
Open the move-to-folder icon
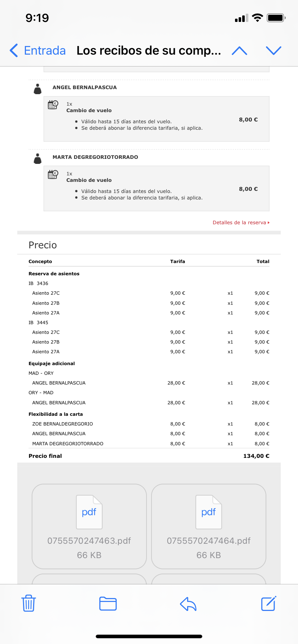pos(108,603)
